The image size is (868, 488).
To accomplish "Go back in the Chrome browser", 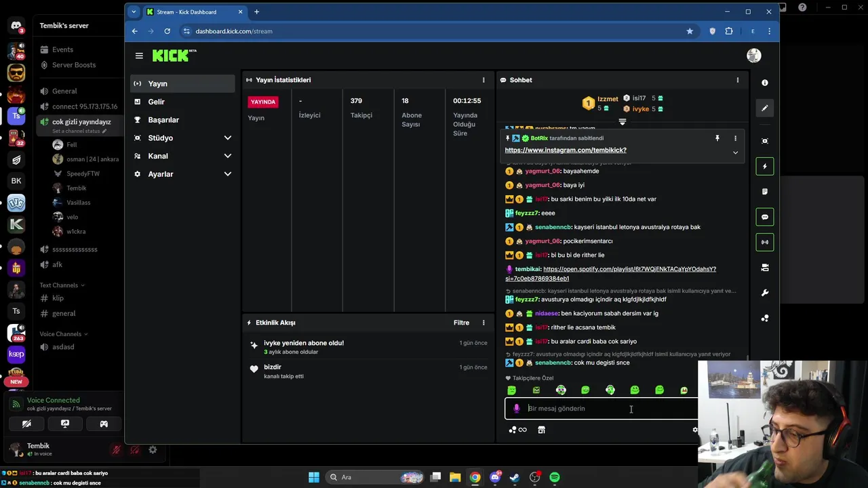I will tap(134, 31).
